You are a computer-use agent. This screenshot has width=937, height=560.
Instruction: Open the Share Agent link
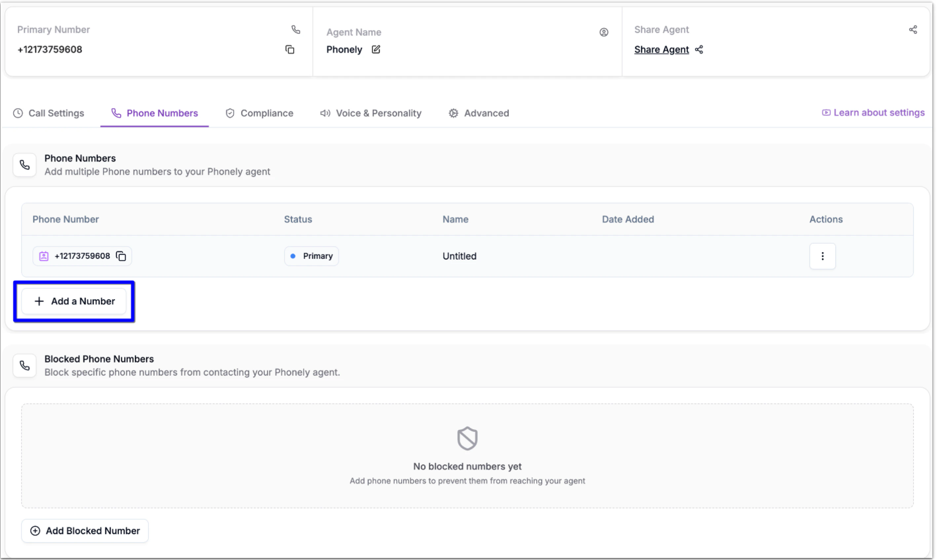tap(661, 50)
